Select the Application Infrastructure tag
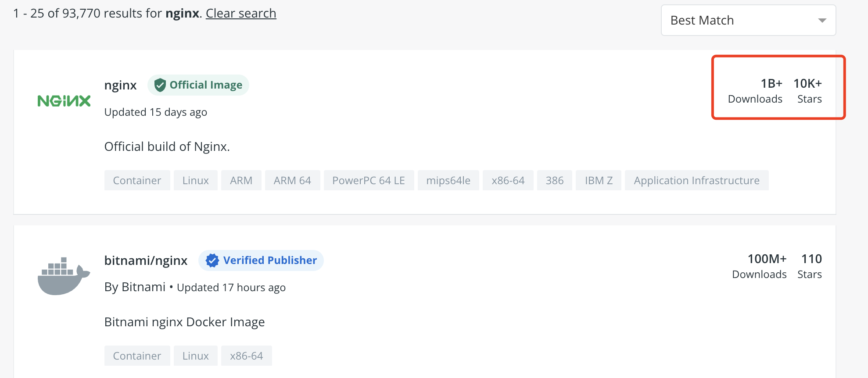Viewport: 868px width, 378px height. pos(696,181)
